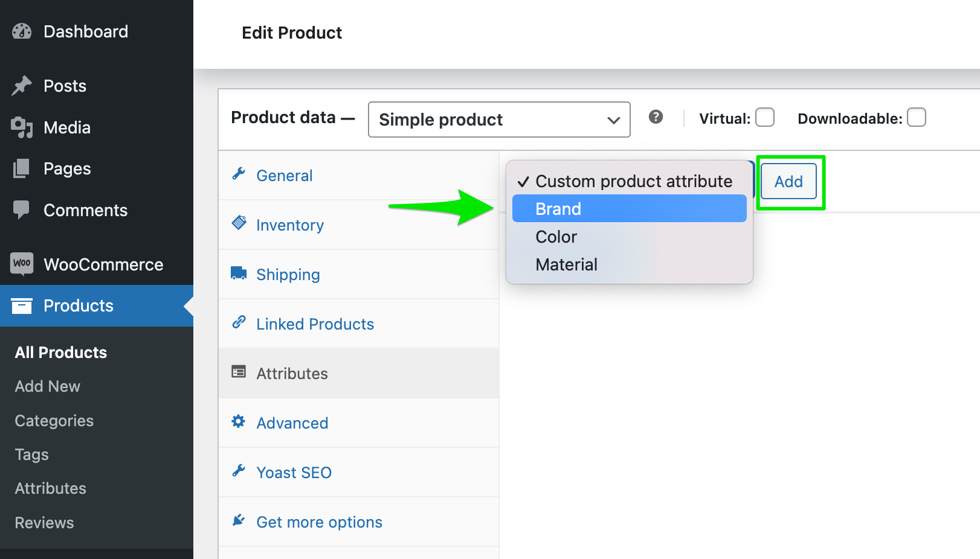Select the Shipping truck icon
Image resolution: width=980 pixels, height=559 pixels.
pos(238,273)
